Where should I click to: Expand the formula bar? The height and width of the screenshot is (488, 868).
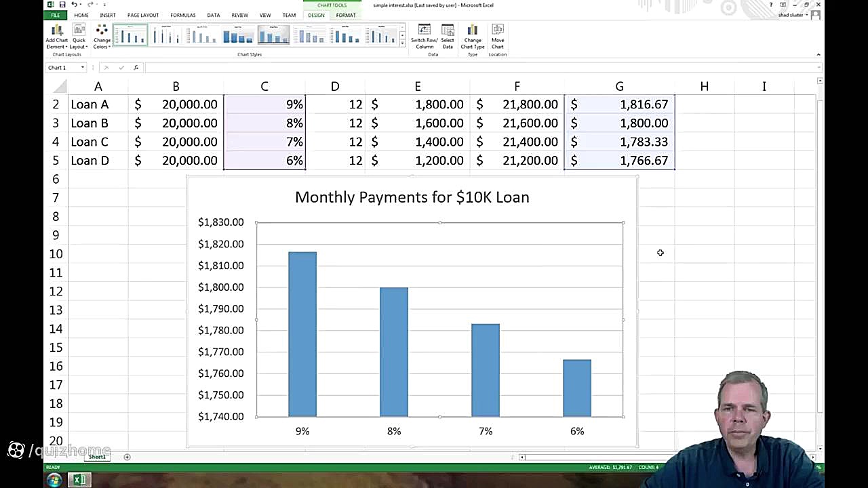coord(819,68)
